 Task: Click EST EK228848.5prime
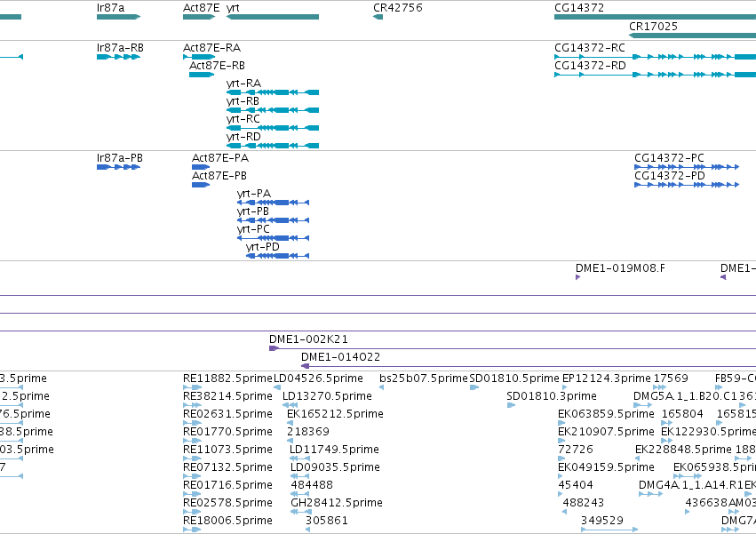[637, 458]
